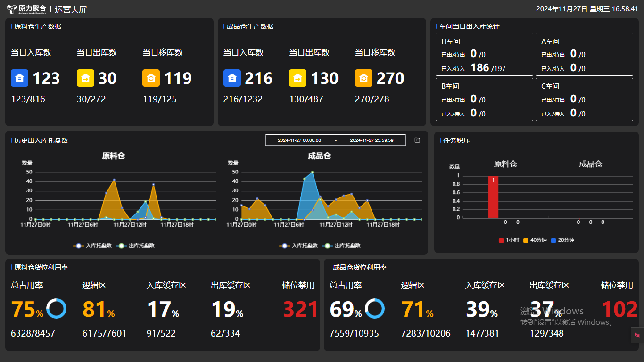Click the yellow outbound icon in 成品仓生产数据
The width and height of the screenshot is (644, 362).
[x=298, y=78]
